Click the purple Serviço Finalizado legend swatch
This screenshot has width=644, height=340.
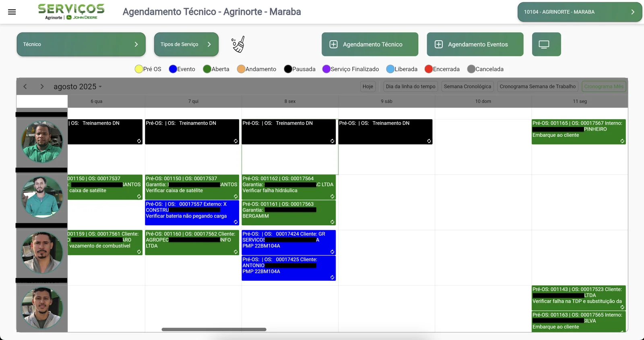point(326,69)
